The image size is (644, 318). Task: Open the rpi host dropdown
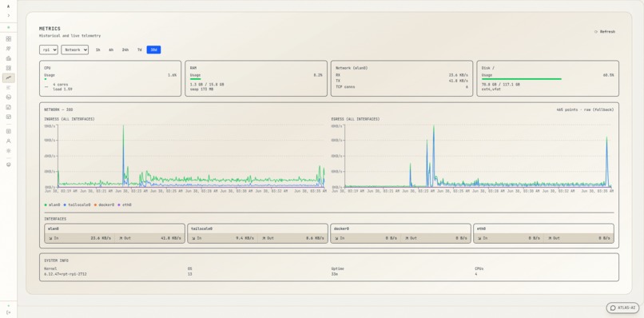(x=49, y=50)
